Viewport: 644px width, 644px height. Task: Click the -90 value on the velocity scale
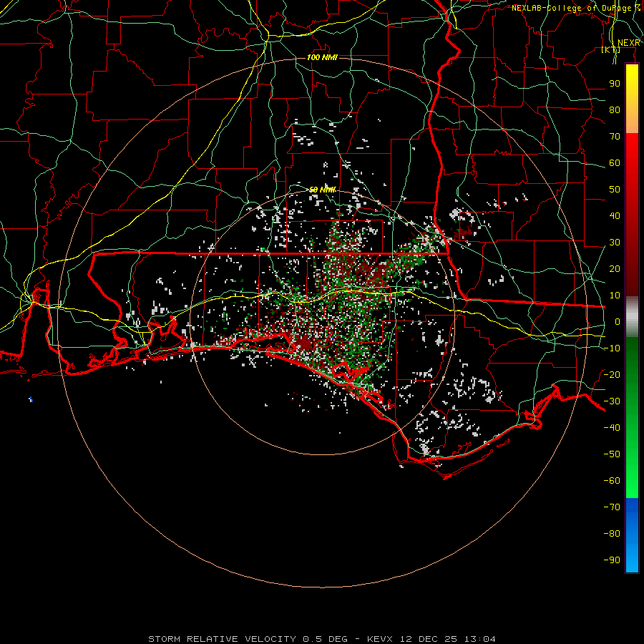coord(612,560)
